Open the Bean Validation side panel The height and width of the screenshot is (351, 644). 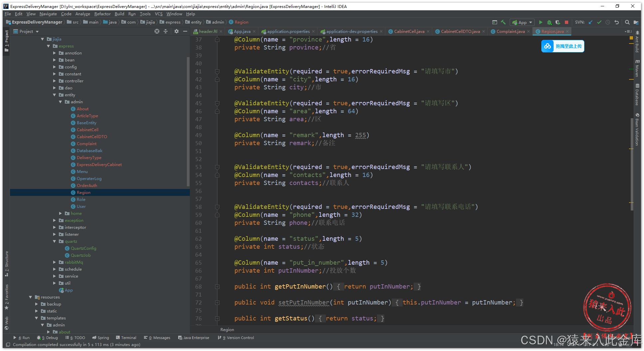[637, 130]
